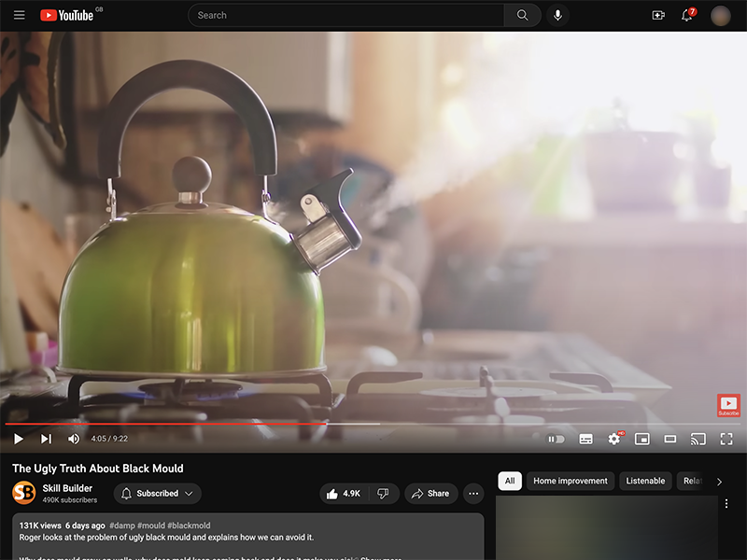This screenshot has height=560, width=747.
Task: Toggle subtitles/closed captions
Action: coord(586,439)
